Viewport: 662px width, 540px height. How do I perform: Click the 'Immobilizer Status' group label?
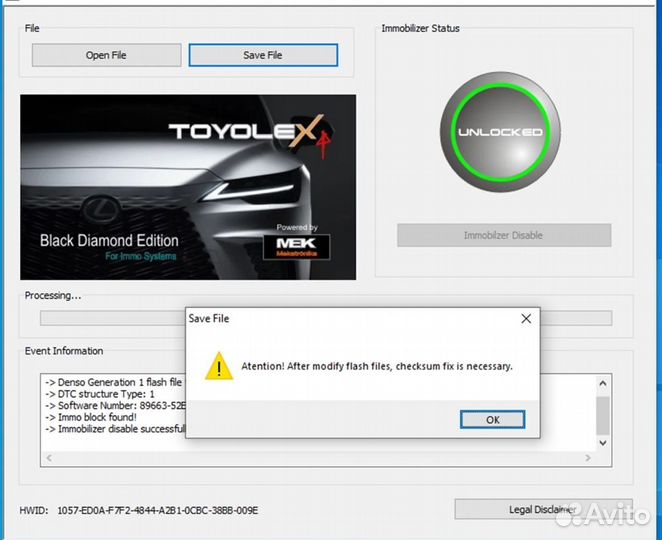(x=421, y=28)
